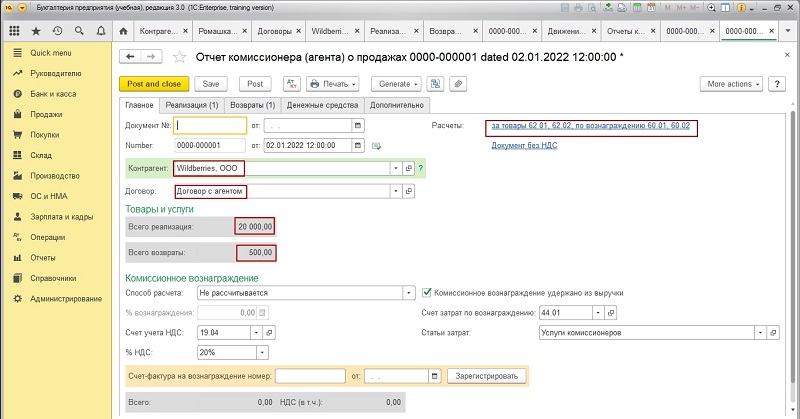Expand Контрагент dropdown list
800x419 pixels.
pyautogui.click(x=395, y=168)
